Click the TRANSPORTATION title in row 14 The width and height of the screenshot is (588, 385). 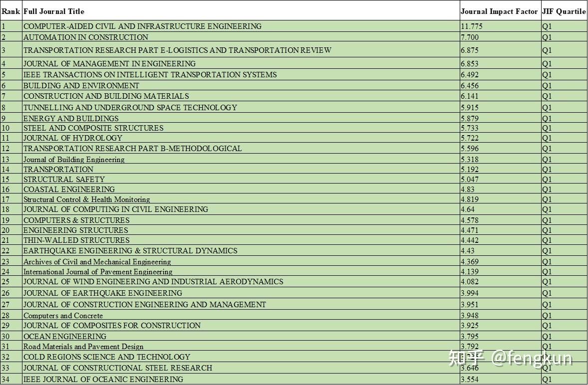pos(58,169)
